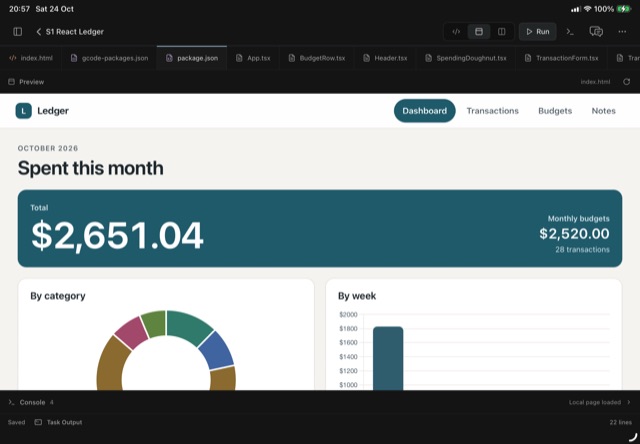Open the more options ellipsis menu
640x444 pixels.
pos(622,32)
